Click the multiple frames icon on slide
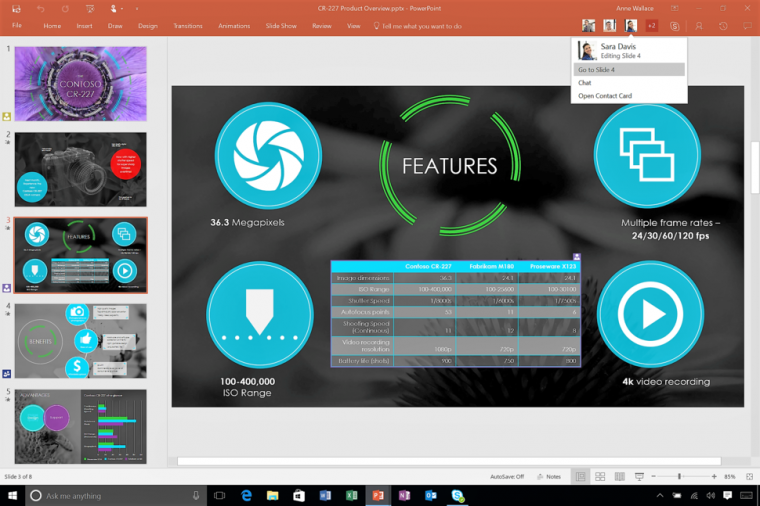 click(647, 155)
